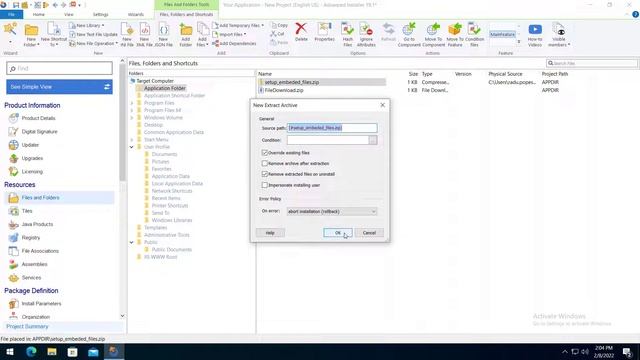This screenshot has height=360, width=640.
Task: Click the Add Files ribbon icon
Action: tap(202, 35)
